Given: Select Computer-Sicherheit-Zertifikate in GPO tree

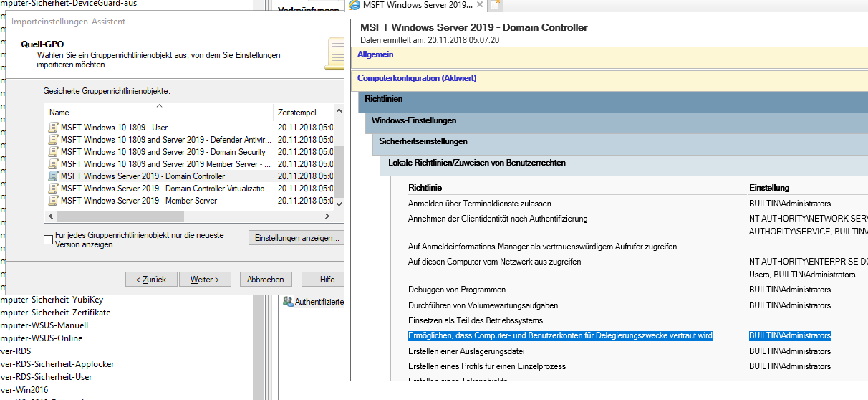Looking at the screenshot, I should tap(55, 313).
